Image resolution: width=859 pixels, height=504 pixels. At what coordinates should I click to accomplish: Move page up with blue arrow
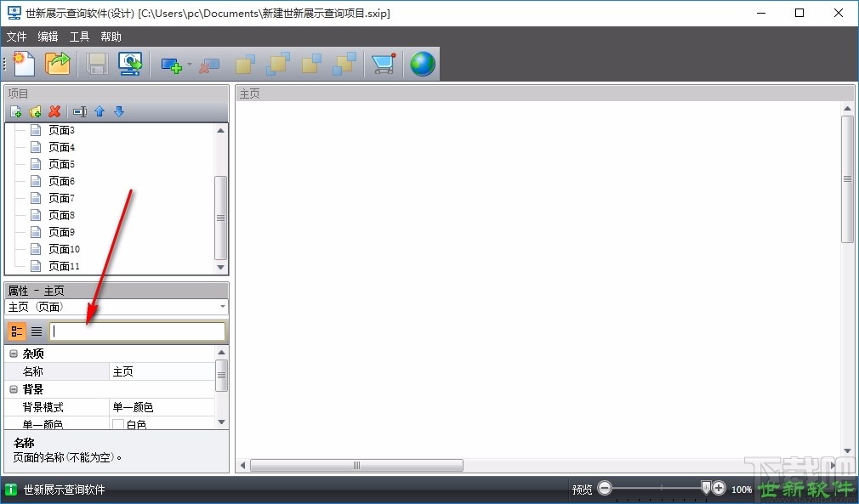coord(100,111)
